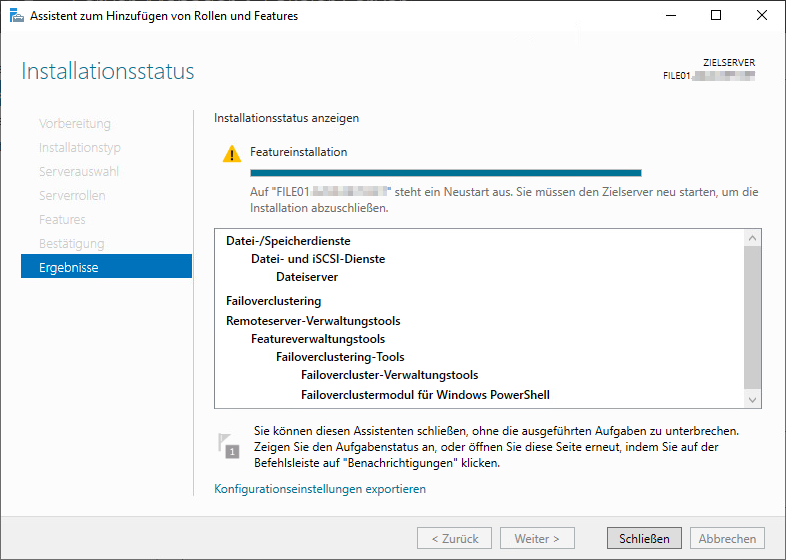Select the Features step in sidebar
The image size is (786, 560).
coord(62,220)
